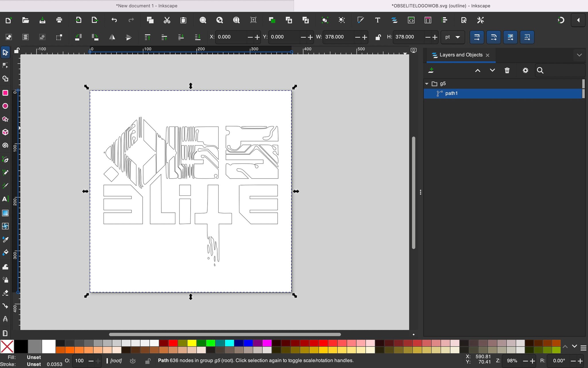
Task: Select the Paint Bucket tool
Action: tap(5, 253)
